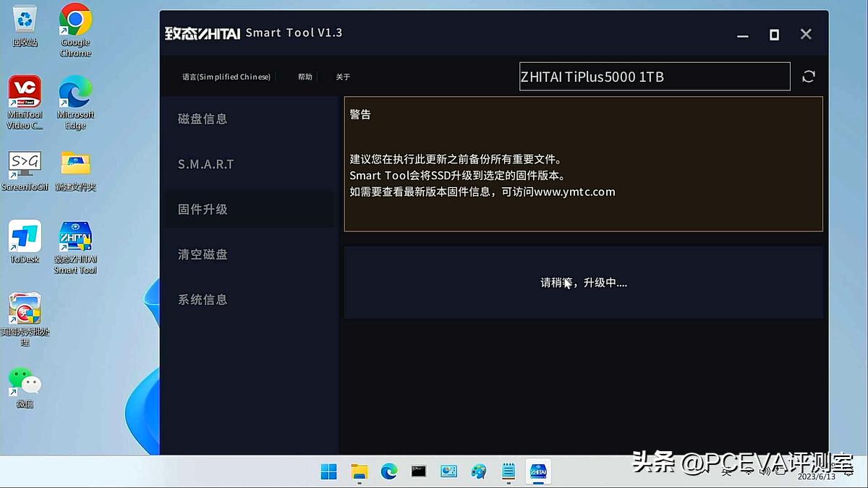Open Notepad from the taskbar
The width and height of the screenshot is (868, 488).
point(509,471)
